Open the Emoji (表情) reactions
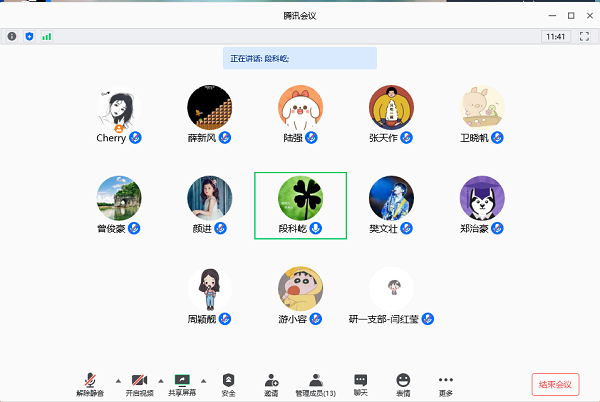 coord(403,384)
